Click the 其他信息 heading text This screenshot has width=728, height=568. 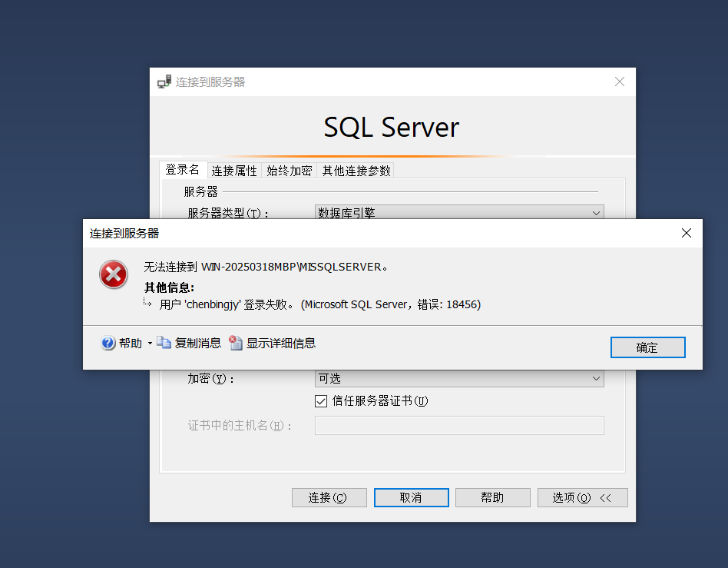click(x=170, y=287)
